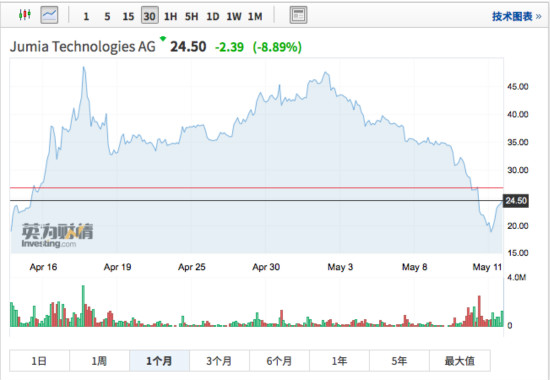
Task: Click the 40.00 price axis label
Action: coord(518,114)
